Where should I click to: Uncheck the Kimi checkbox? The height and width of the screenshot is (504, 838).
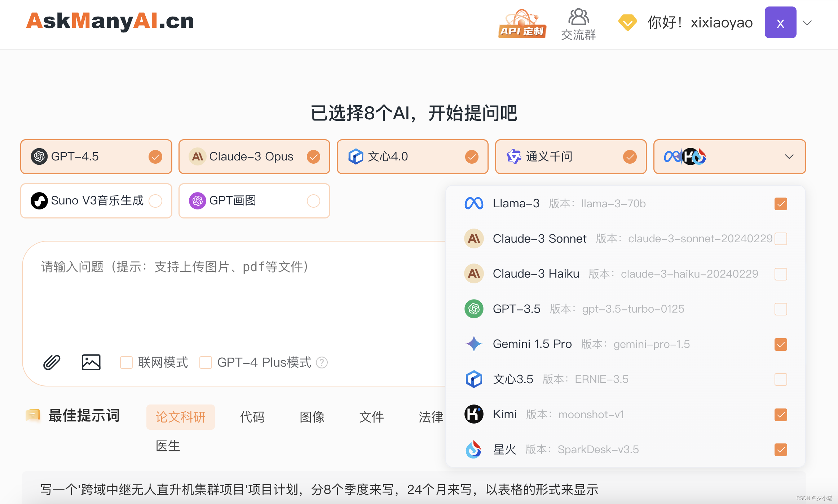(781, 415)
